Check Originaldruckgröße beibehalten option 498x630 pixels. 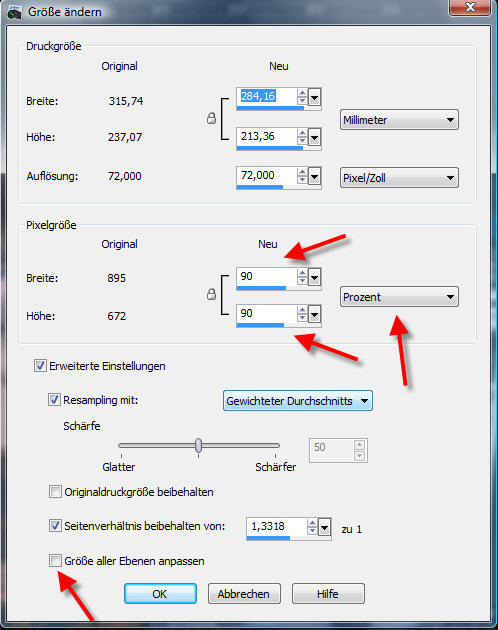click(55, 491)
